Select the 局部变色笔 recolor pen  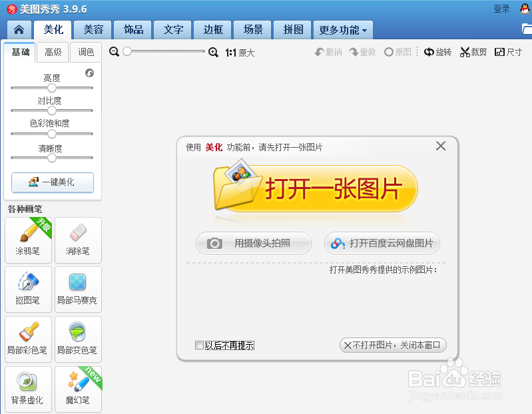point(78,339)
